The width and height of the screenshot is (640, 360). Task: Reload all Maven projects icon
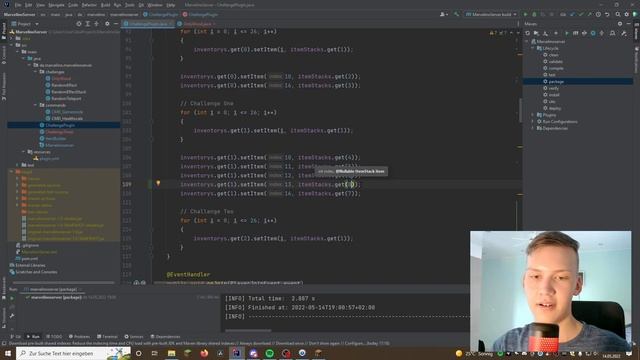(527, 33)
